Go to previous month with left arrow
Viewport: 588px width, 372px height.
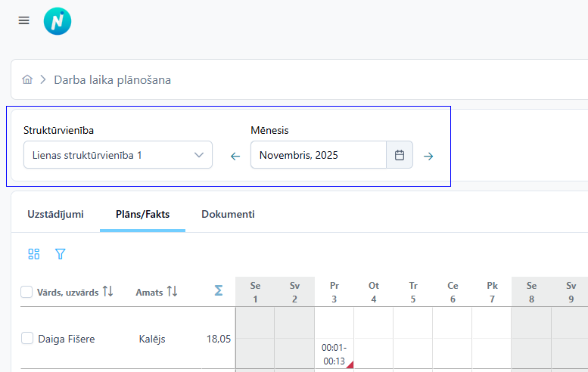235,156
